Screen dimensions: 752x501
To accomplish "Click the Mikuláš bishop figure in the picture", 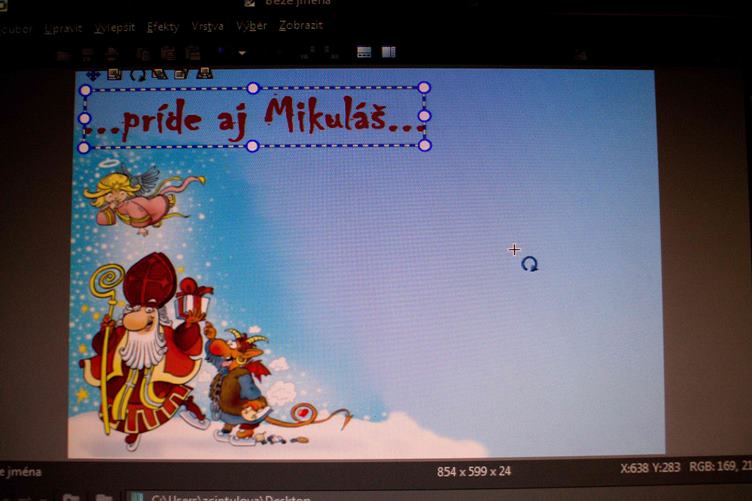I will tap(144, 349).
